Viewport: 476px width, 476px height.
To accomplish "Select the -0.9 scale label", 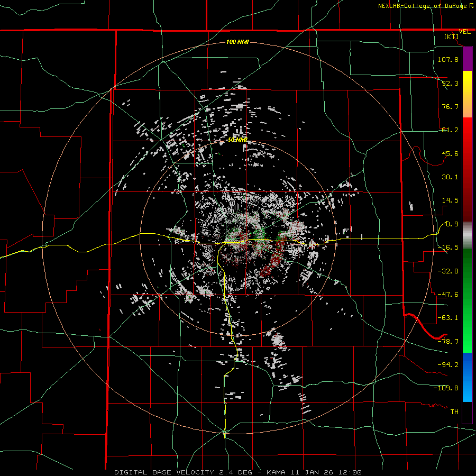I will (451, 224).
